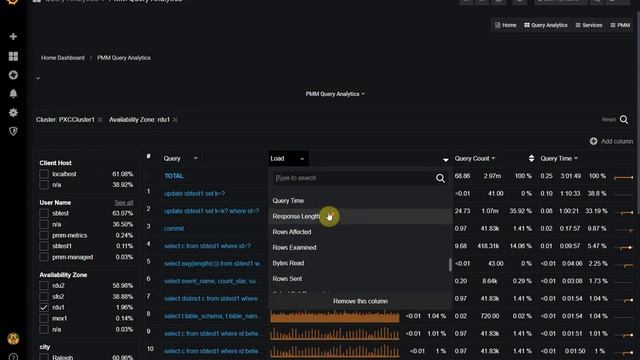Open the Create plus icon in sidebar
The height and width of the screenshot is (360, 640).
click(x=13, y=37)
